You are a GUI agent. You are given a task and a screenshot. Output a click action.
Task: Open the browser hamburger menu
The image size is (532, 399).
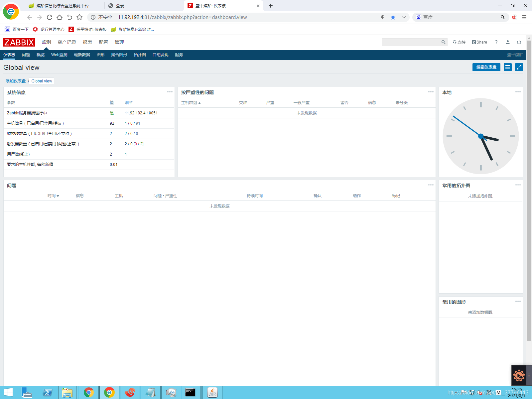click(524, 17)
